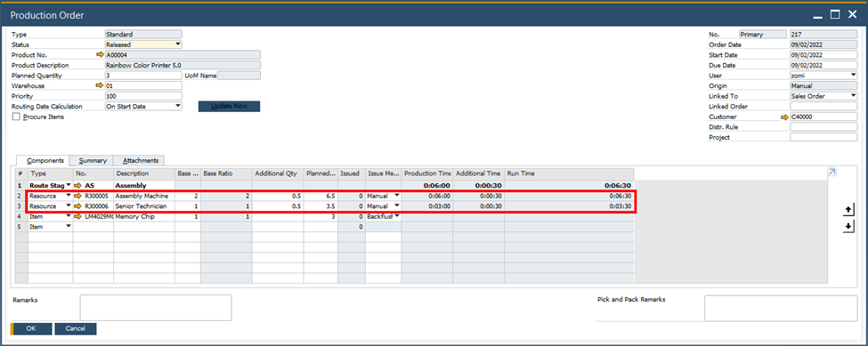Viewport: 868px width, 346px height.
Task: Click the Linked Order field
Action: 823,107
